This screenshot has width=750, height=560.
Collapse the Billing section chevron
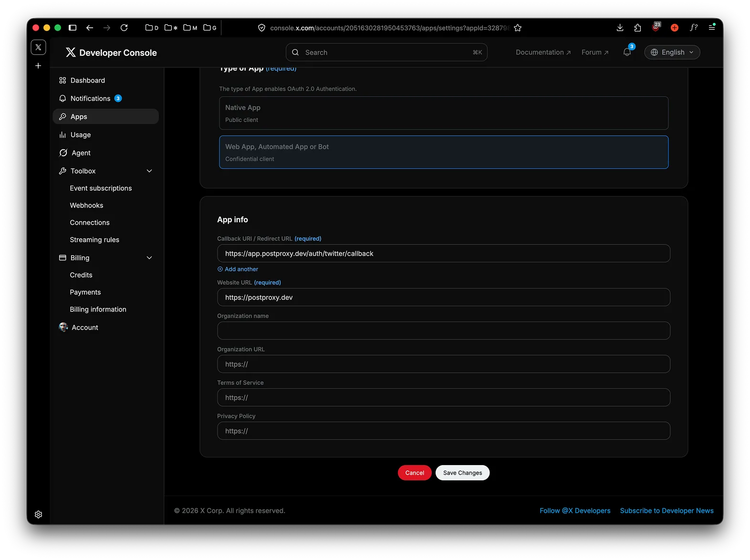pos(149,258)
